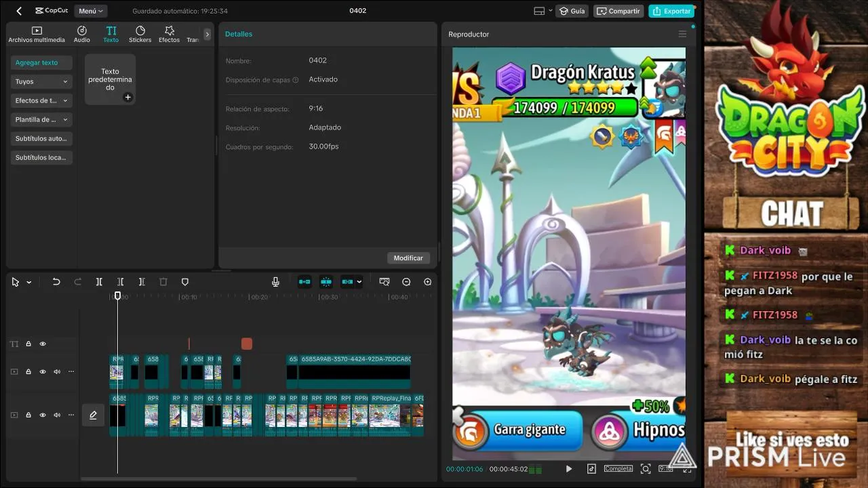Viewport: 868px width, 488px height.
Task: Hide the text track with the eye icon
Action: (x=43, y=344)
